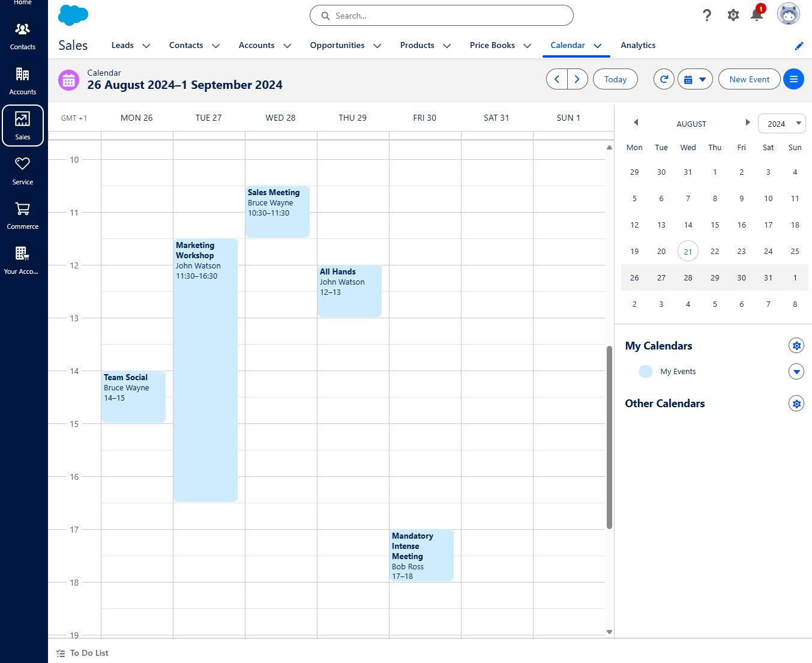812x663 pixels.
Task: Open the year dropdown showing 2024
Action: coord(781,124)
